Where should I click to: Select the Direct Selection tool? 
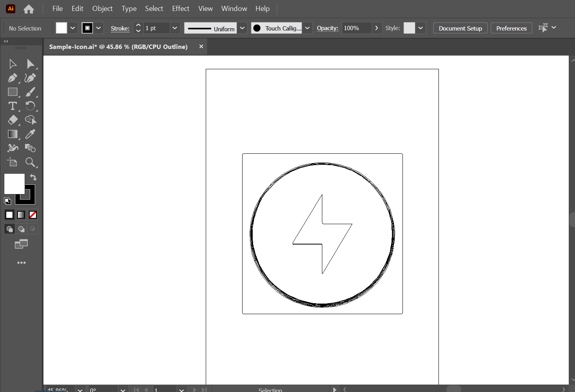pyautogui.click(x=30, y=64)
